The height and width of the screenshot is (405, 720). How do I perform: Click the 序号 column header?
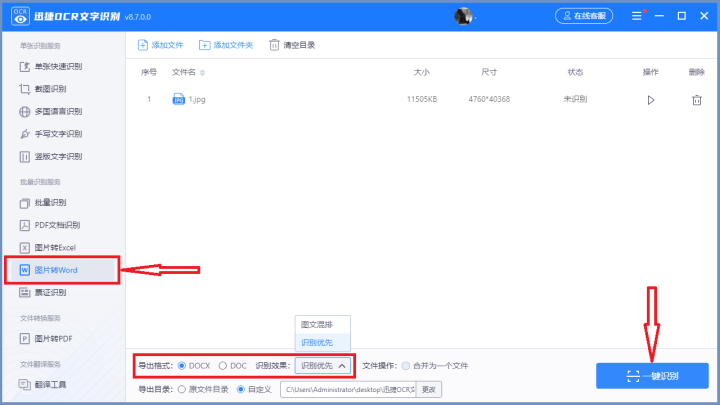click(149, 72)
